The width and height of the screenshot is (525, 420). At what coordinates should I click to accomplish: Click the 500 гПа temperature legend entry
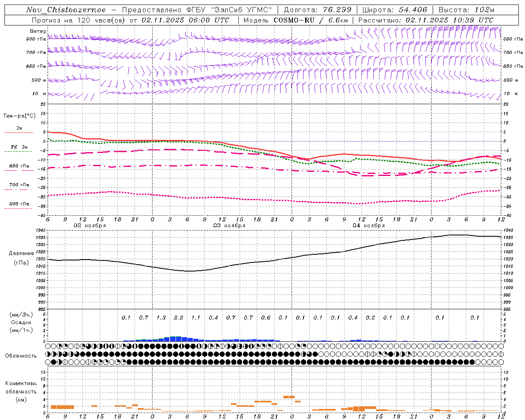(19, 205)
